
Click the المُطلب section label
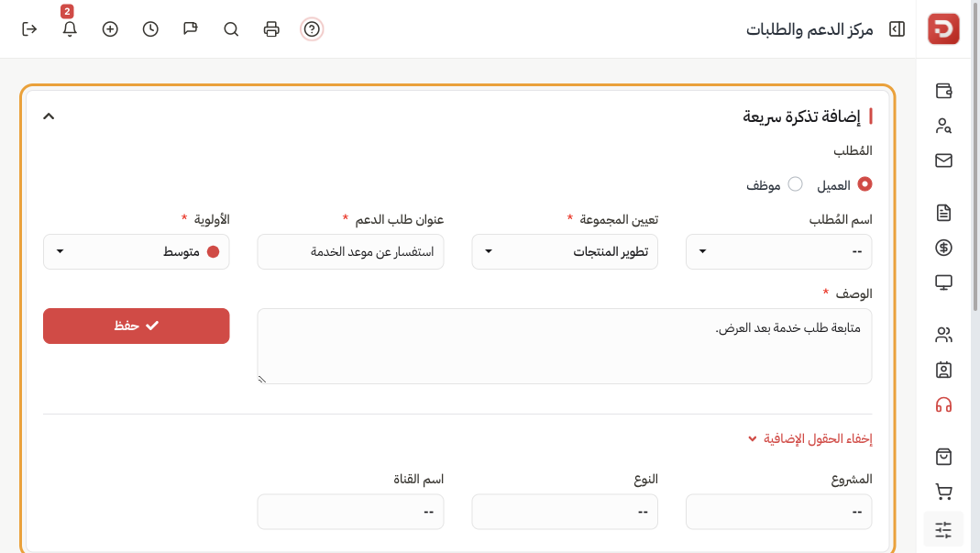tap(853, 150)
